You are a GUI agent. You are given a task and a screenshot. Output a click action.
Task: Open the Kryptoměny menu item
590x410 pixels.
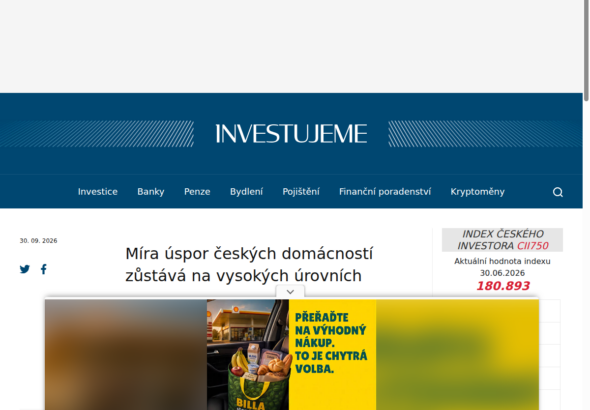pos(477,191)
